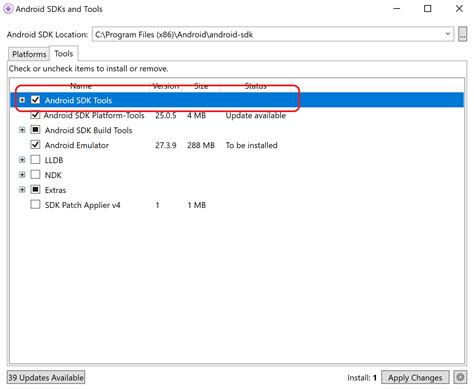
Task: Expand the NDK tree node
Action: click(22, 175)
